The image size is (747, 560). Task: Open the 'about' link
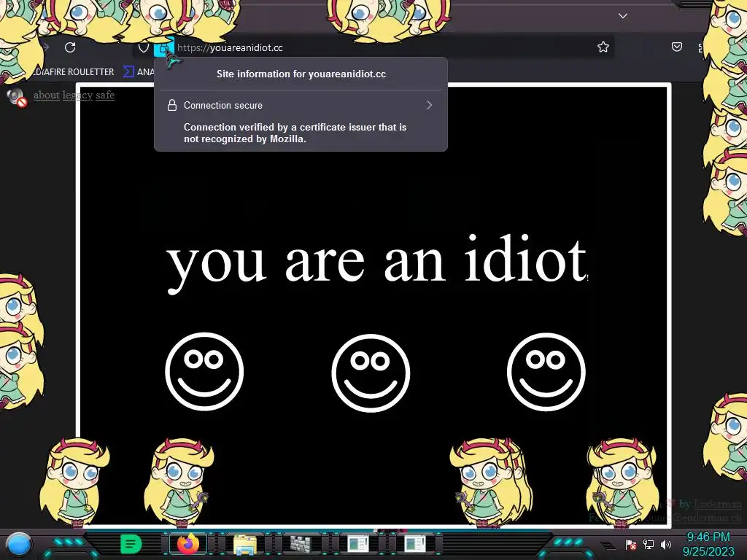click(x=46, y=95)
